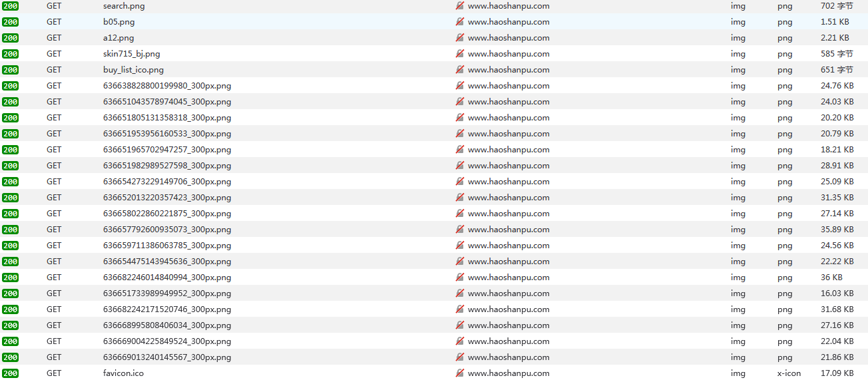This screenshot has width=868, height=380.
Task: Click the 200 status badge for favicon.ico
Action: point(11,373)
